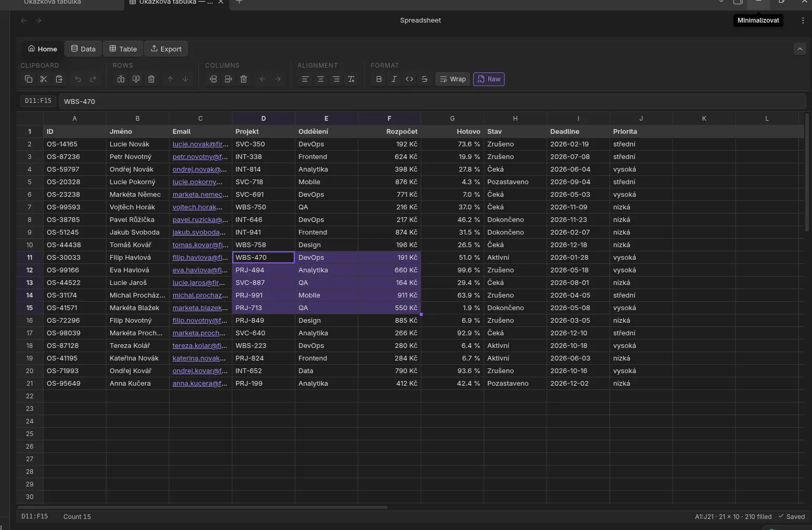The width and height of the screenshot is (812, 530).
Task: Go forward with the navigation arrow
Action: pyautogui.click(x=38, y=20)
